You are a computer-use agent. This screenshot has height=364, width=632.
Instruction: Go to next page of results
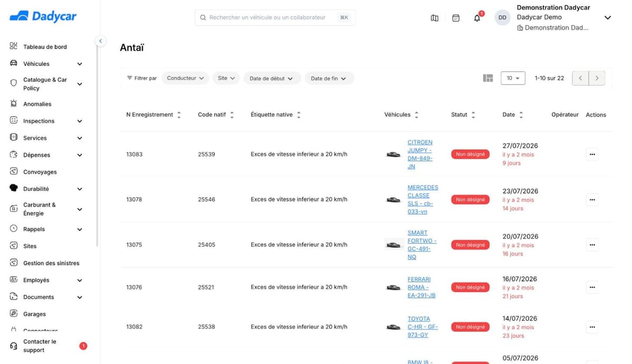pyautogui.click(x=597, y=78)
